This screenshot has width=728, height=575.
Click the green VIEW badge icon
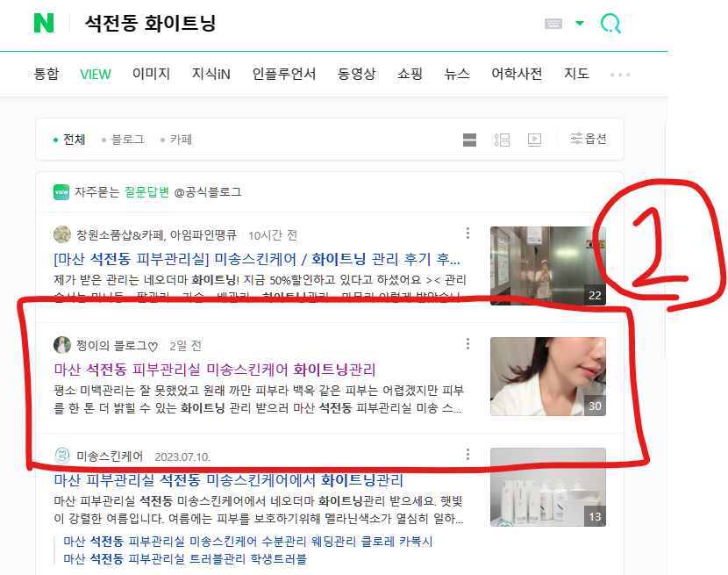pyautogui.click(x=61, y=192)
